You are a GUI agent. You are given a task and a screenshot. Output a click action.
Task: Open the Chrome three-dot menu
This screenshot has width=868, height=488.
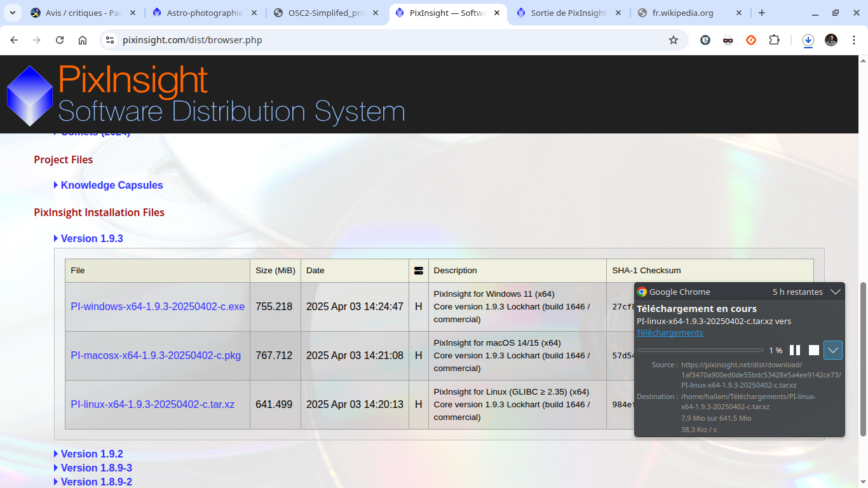[853, 40]
